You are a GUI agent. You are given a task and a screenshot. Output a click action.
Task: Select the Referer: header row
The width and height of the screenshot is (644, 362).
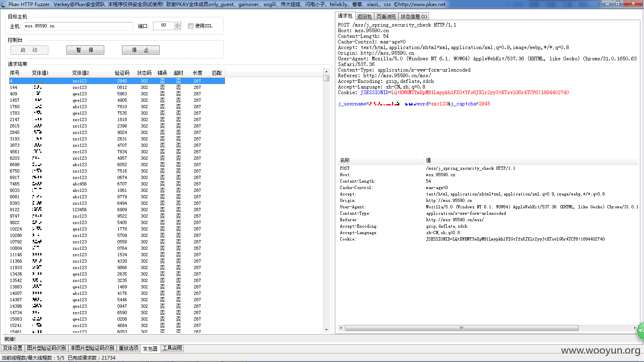pos(488,220)
